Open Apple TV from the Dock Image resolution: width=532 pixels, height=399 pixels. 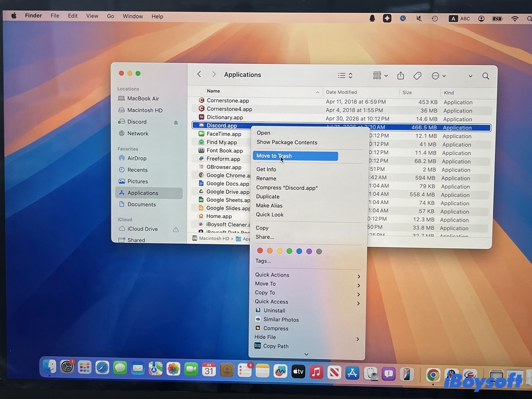tap(298, 372)
